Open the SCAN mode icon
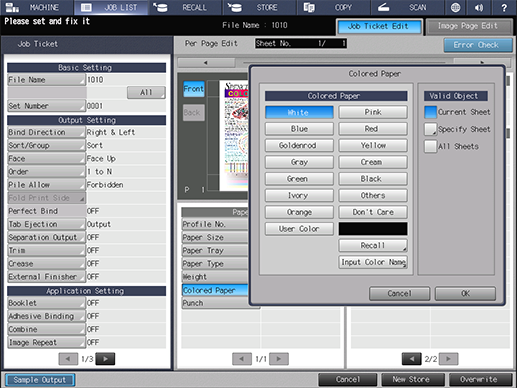 383,7
